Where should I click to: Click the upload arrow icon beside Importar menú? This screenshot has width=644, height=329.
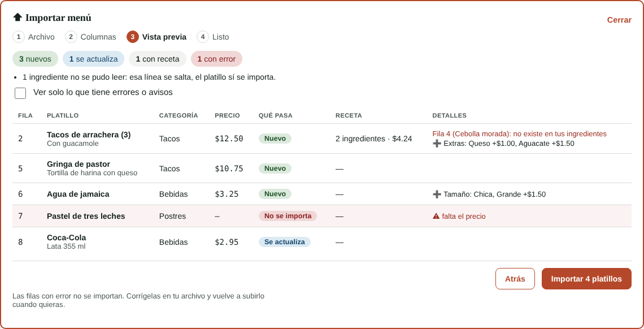(x=18, y=18)
